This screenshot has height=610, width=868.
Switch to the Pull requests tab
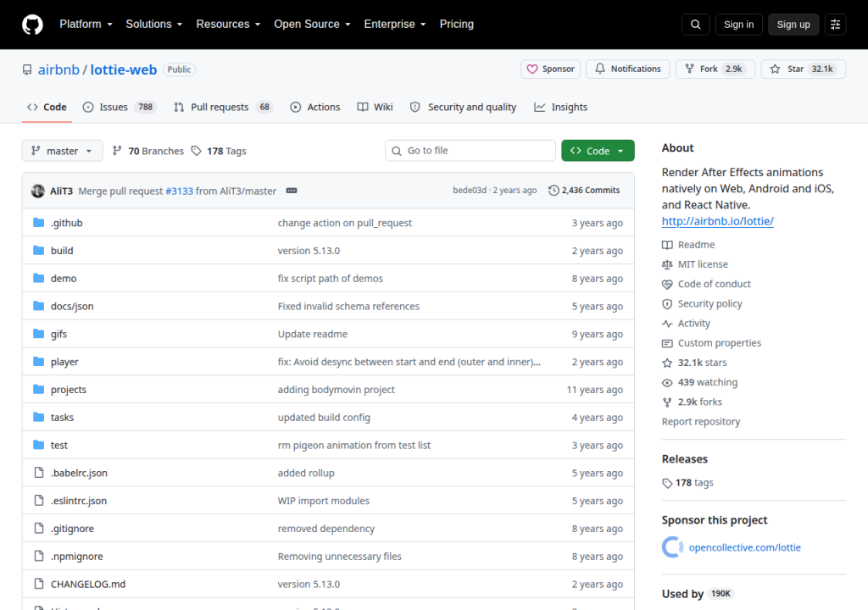[x=224, y=108]
